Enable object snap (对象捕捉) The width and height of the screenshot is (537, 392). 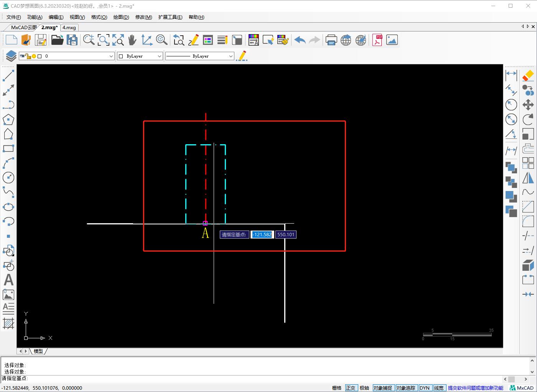click(x=383, y=388)
